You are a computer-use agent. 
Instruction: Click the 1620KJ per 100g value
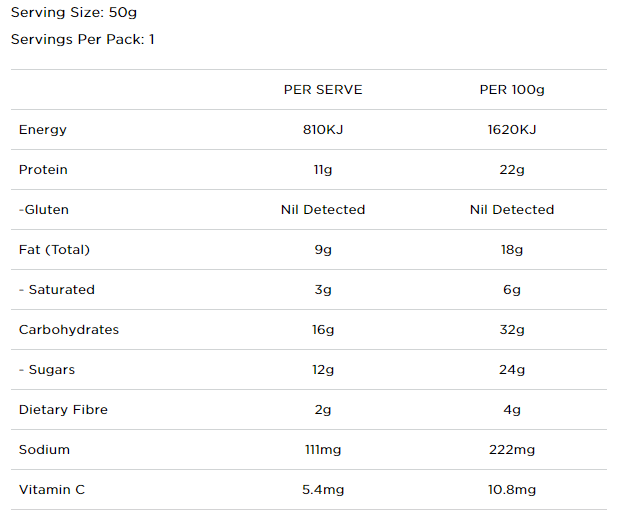512,130
